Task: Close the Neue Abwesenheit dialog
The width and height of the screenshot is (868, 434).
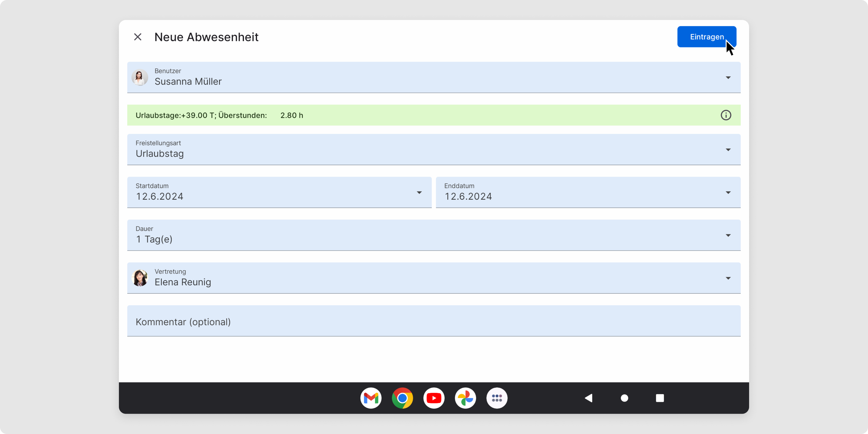Action: click(x=137, y=37)
